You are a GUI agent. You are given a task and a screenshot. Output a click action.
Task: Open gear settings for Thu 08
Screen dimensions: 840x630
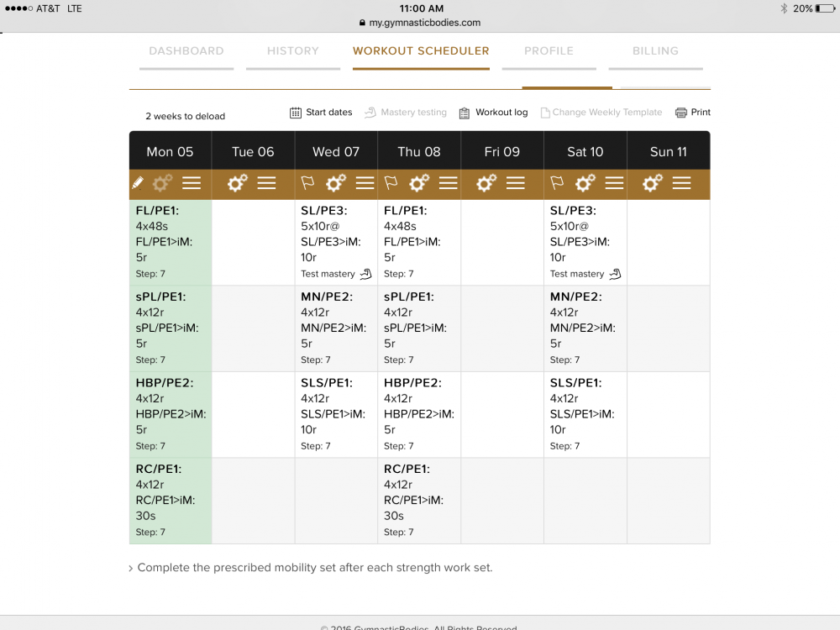click(x=419, y=183)
